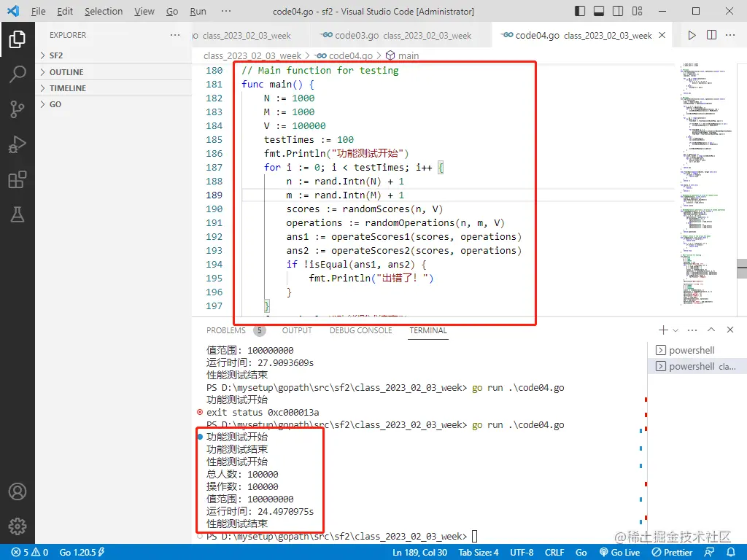Click the editor vertical scrollbar thumb
The width and height of the screenshot is (747, 560).
[742, 268]
